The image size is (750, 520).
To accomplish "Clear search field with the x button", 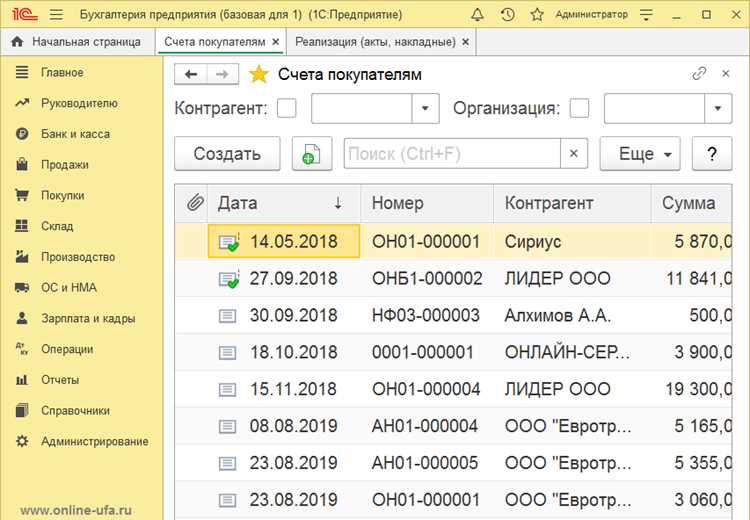I will 574,154.
